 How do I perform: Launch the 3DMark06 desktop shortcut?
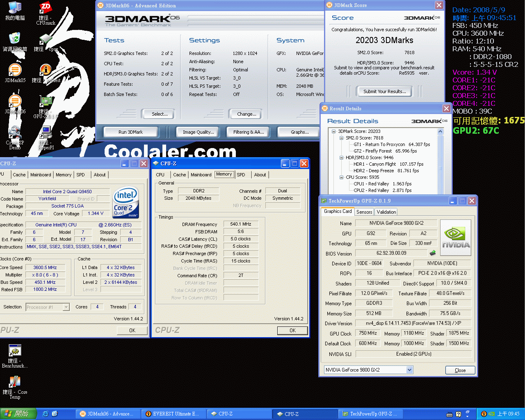point(15,104)
